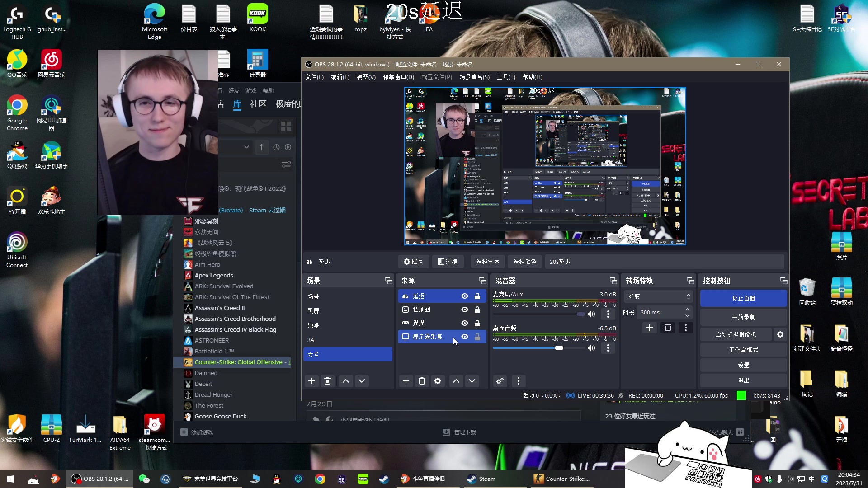Screen dimensions: 868x488
Task: Move source up in the list
Action: (456, 381)
